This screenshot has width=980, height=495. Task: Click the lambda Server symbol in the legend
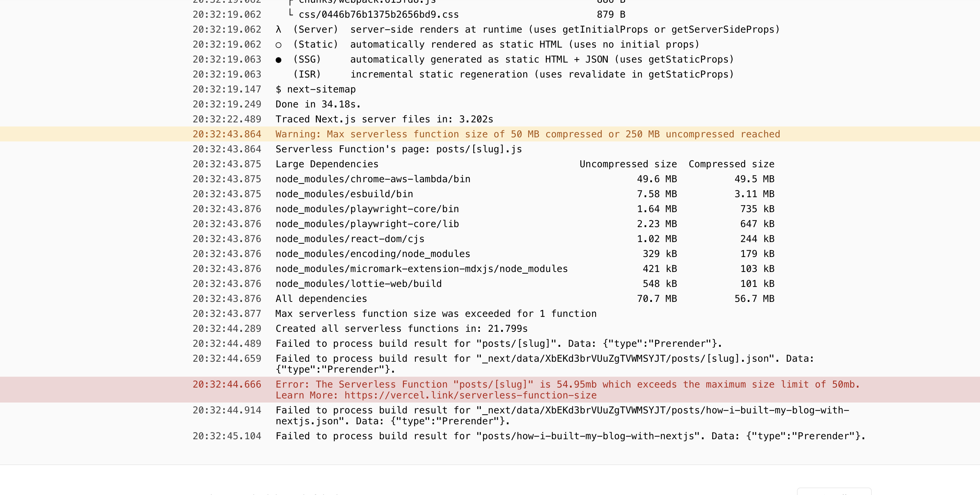pyautogui.click(x=278, y=30)
